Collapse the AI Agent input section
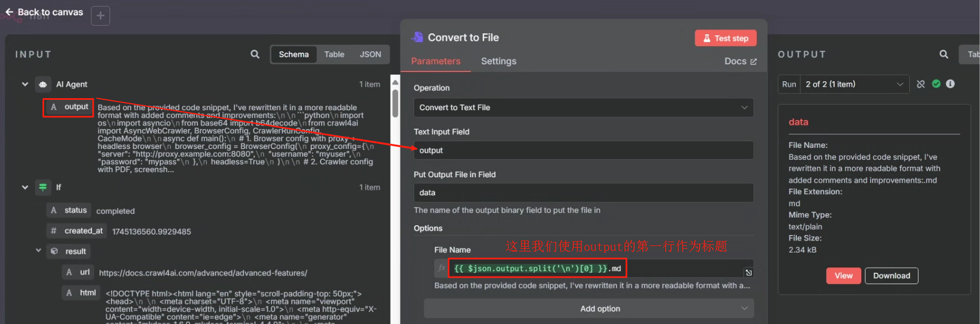Screen dimensions: 980x324 (x=25, y=84)
